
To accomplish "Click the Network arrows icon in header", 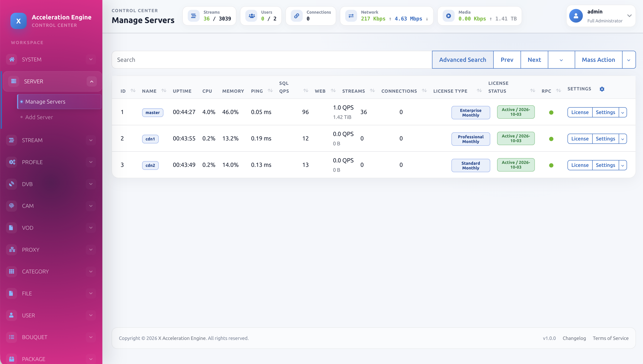I will (351, 16).
